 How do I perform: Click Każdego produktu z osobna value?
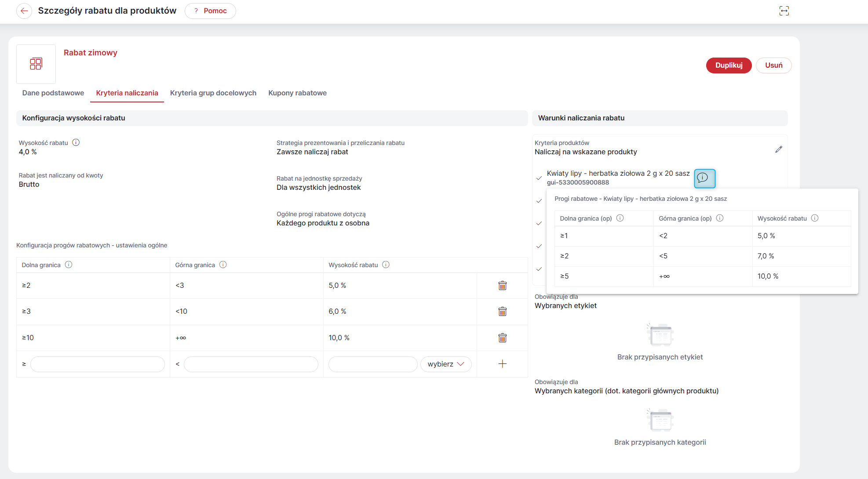(323, 223)
